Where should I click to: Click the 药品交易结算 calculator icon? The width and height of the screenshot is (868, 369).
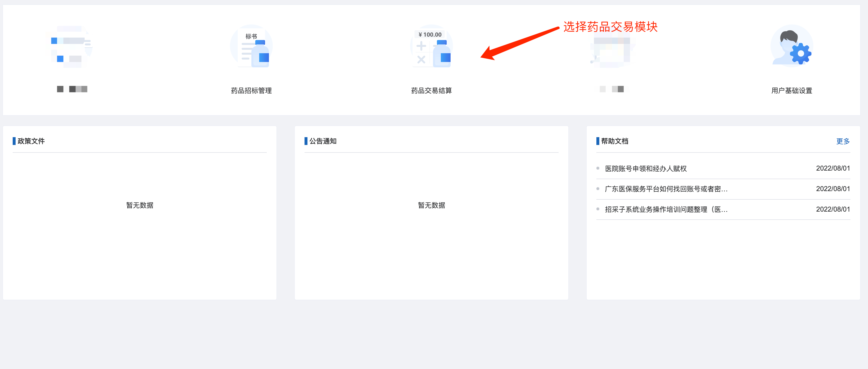(x=431, y=46)
